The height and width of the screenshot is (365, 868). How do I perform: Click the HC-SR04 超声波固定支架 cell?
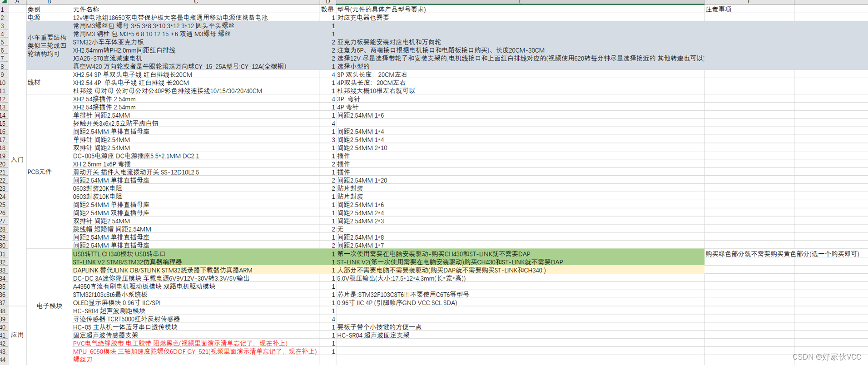click(520, 335)
